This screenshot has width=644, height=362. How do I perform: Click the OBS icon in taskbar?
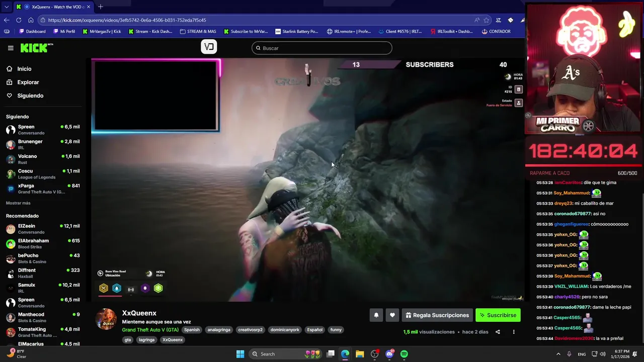point(374,354)
